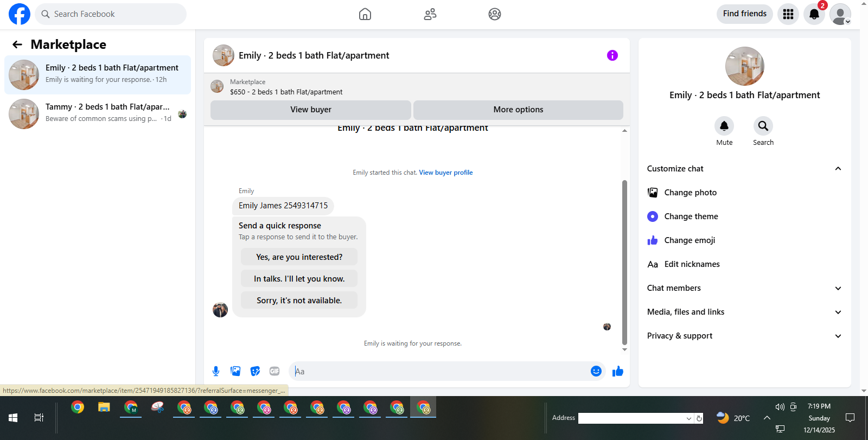Click the volume speaker tray icon
The image size is (868, 440).
780,407
